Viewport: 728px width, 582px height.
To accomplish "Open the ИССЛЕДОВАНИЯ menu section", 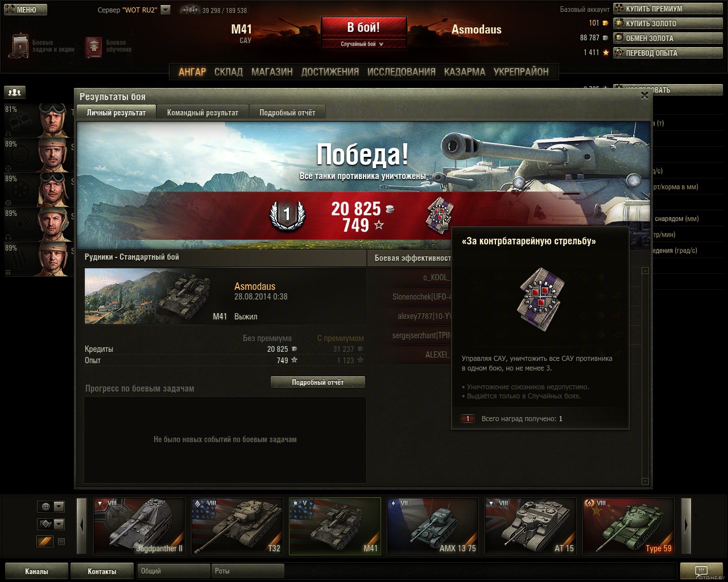I will click(401, 72).
